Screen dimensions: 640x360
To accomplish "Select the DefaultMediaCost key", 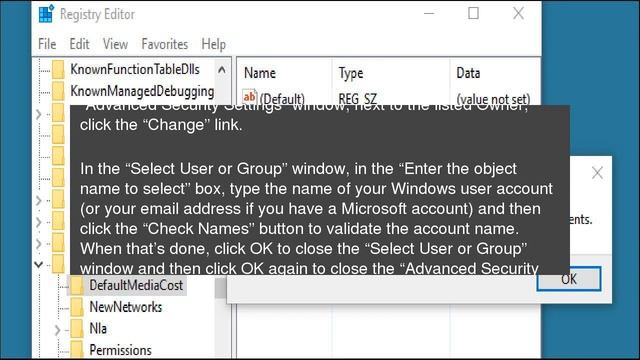I will coord(136,285).
